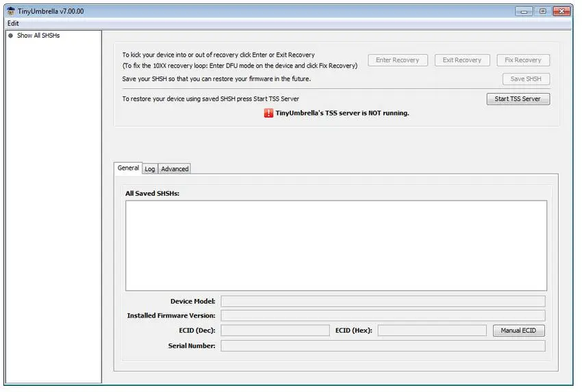The image size is (582, 392).
Task: Switch to the Log tab
Action: tap(150, 169)
